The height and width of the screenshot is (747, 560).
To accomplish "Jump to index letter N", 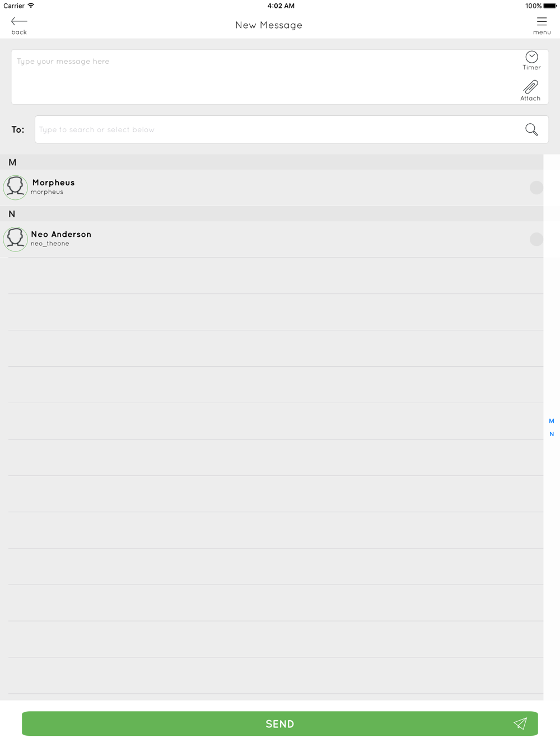I will click(x=552, y=434).
